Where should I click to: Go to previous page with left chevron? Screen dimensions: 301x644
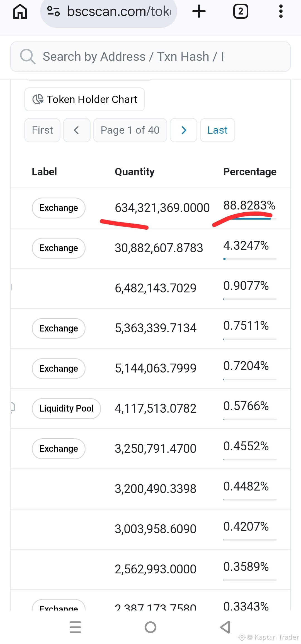coord(77,130)
